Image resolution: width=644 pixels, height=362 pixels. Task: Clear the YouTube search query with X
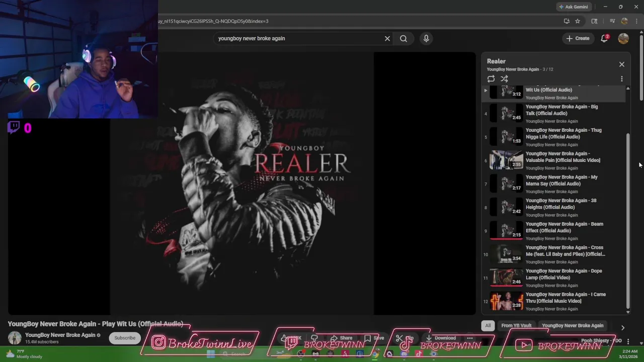click(x=387, y=38)
